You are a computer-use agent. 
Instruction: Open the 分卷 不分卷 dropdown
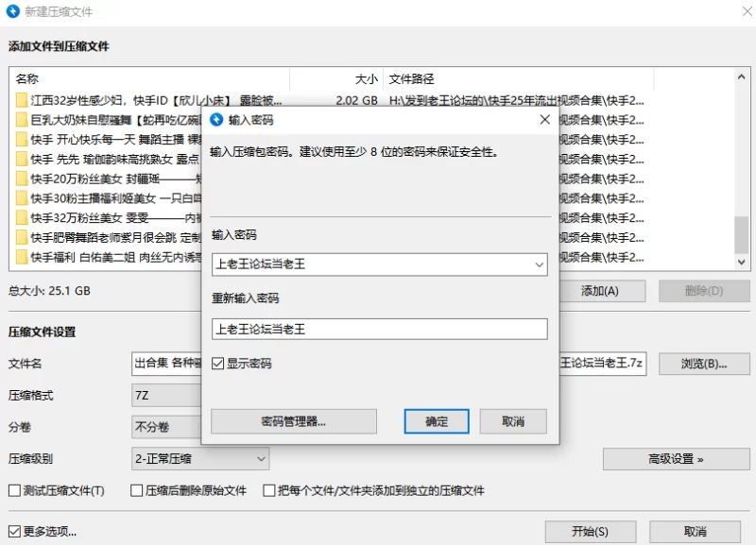tap(166, 427)
